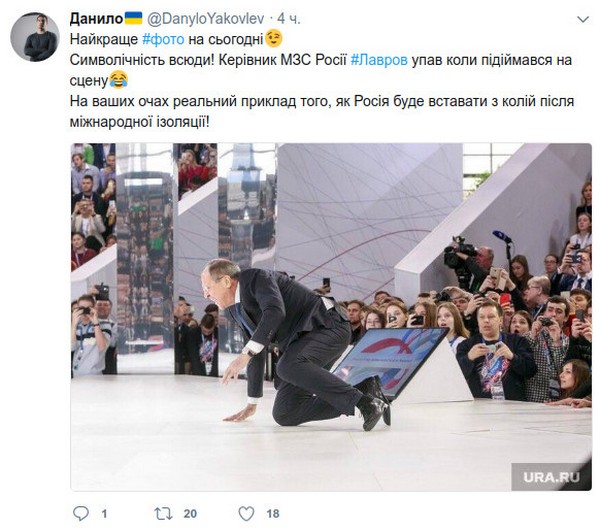The height and width of the screenshot is (530, 600).
Task: Click the Ukrainian flag emoji beside name
Action: tap(132, 19)
